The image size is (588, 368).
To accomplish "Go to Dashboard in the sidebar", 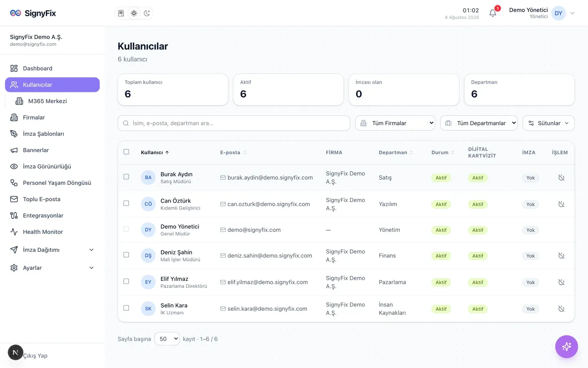I will [52, 68].
